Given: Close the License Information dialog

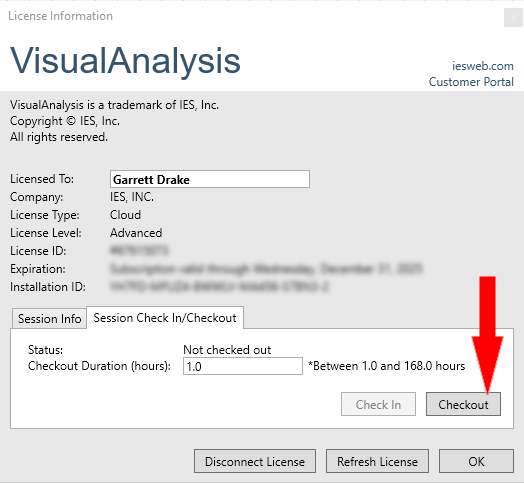Looking at the screenshot, I should click(x=513, y=17).
